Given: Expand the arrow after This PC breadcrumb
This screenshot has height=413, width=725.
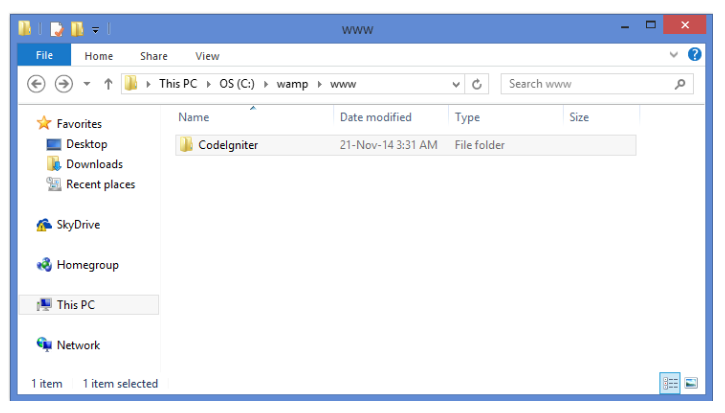Looking at the screenshot, I should [x=209, y=84].
